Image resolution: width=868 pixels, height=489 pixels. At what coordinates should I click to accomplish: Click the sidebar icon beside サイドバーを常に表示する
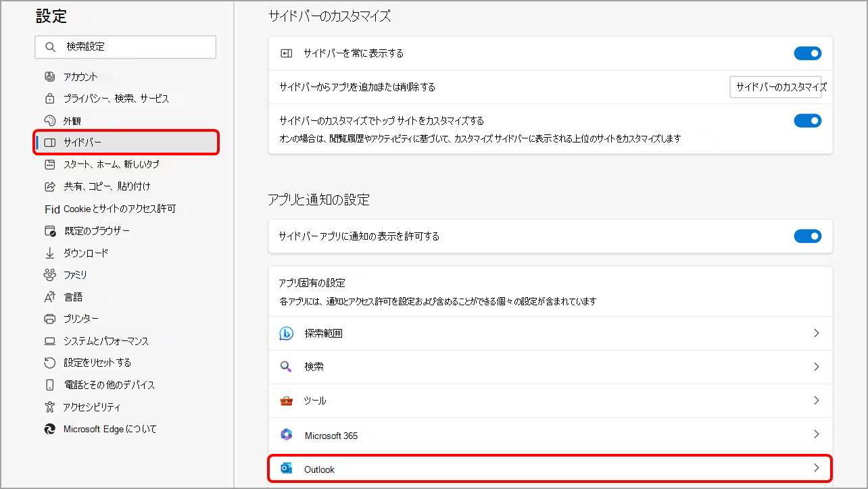pyautogui.click(x=286, y=53)
